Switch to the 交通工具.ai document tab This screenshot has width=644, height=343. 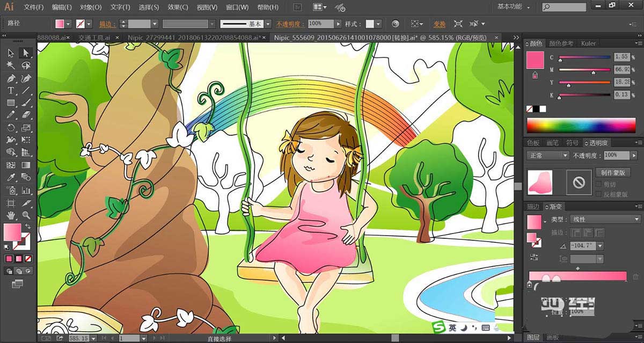point(94,38)
